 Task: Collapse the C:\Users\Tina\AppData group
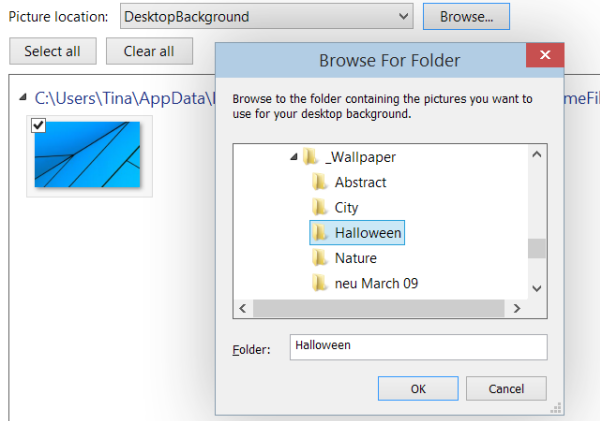point(23,97)
